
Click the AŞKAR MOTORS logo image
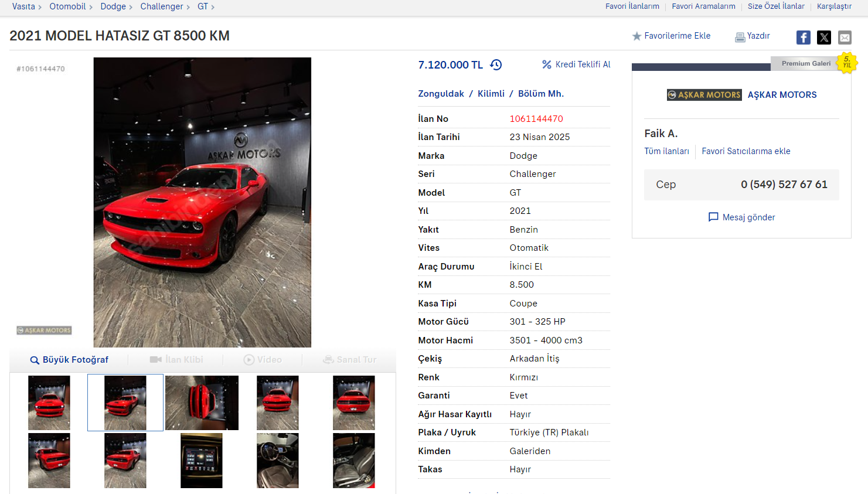pos(704,95)
